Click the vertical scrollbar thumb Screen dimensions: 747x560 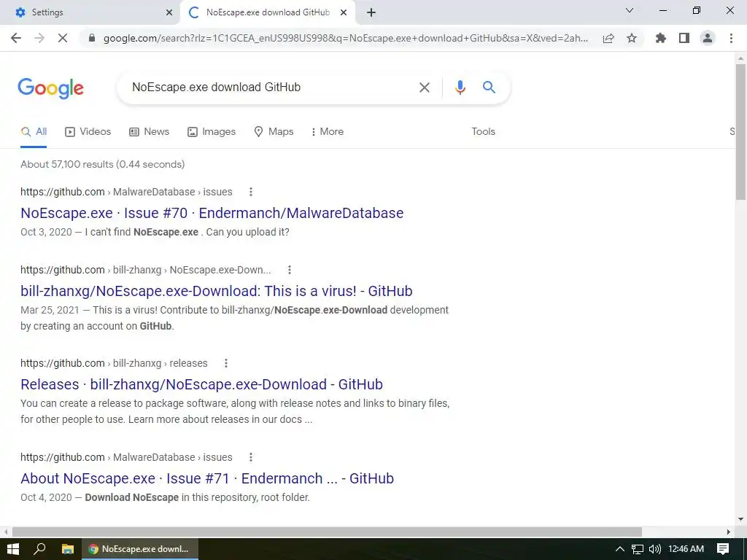[740, 132]
